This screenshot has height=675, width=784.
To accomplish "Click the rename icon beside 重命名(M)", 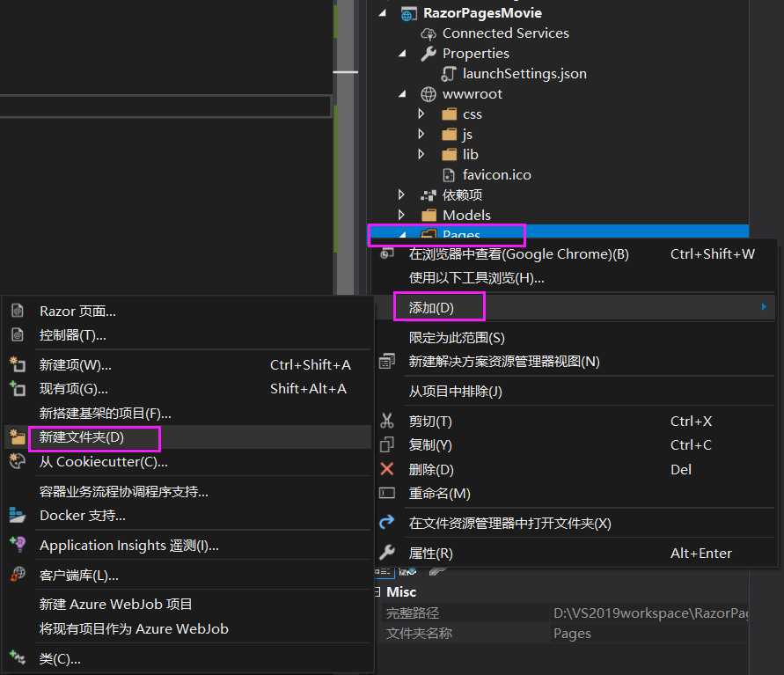I will click(x=387, y=493).
